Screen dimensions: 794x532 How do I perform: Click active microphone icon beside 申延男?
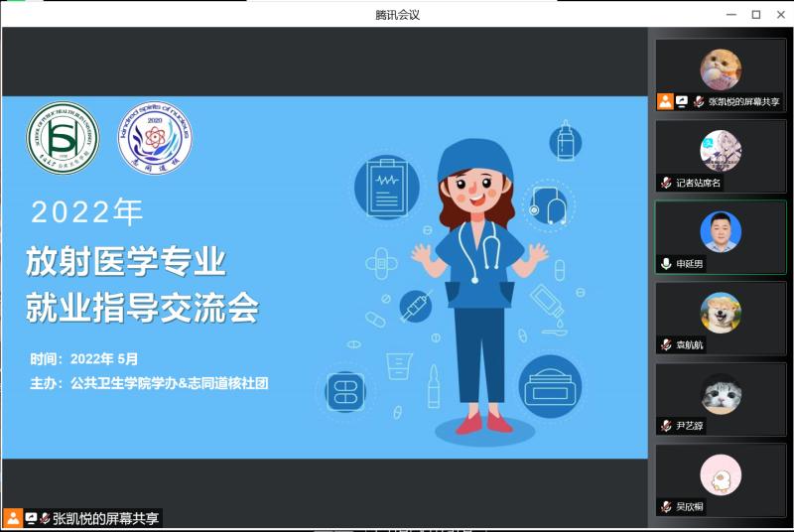pos(666,264)
